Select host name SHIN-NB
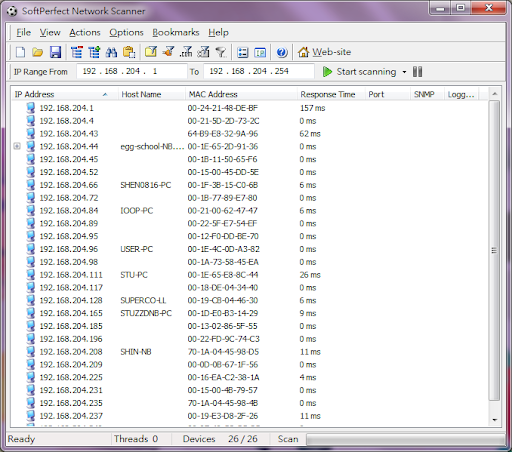This screenshot has height=452, width=512. pos(136,352)
